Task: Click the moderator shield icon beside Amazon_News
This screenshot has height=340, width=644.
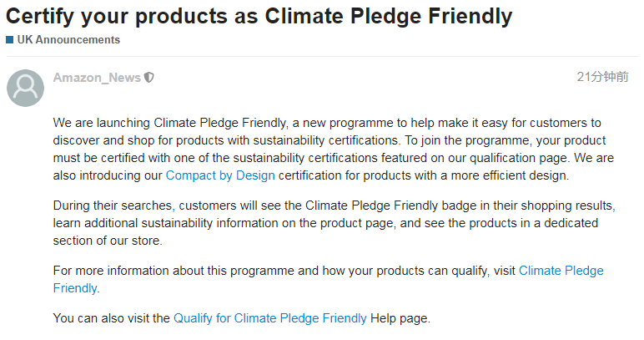Action: [x=149, y=78]
